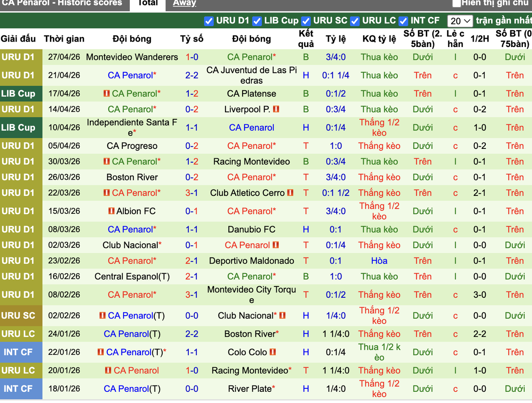
Task: Click LIB Cup league label on 17/04/26 row
Action: tap(18, 94)
